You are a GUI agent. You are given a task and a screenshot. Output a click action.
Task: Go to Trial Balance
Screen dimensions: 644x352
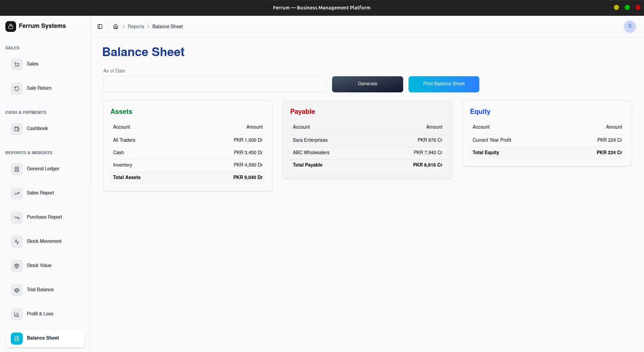[45, 290]
